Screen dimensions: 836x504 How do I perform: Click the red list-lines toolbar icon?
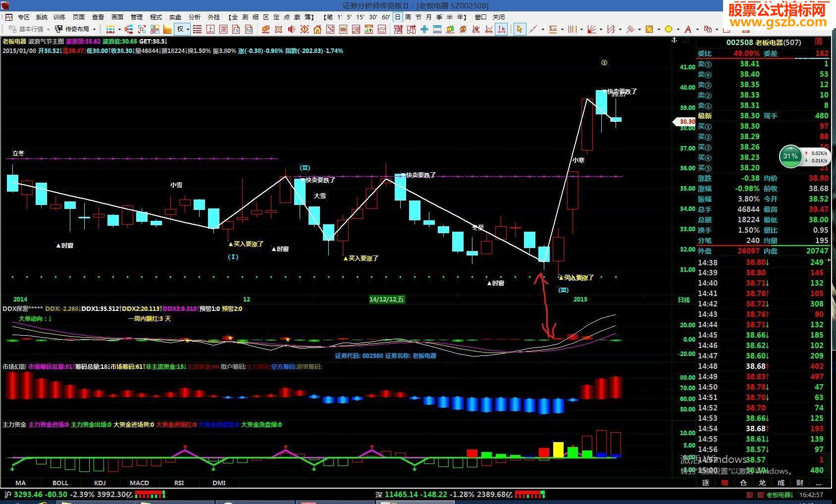[x=197, y=29]
